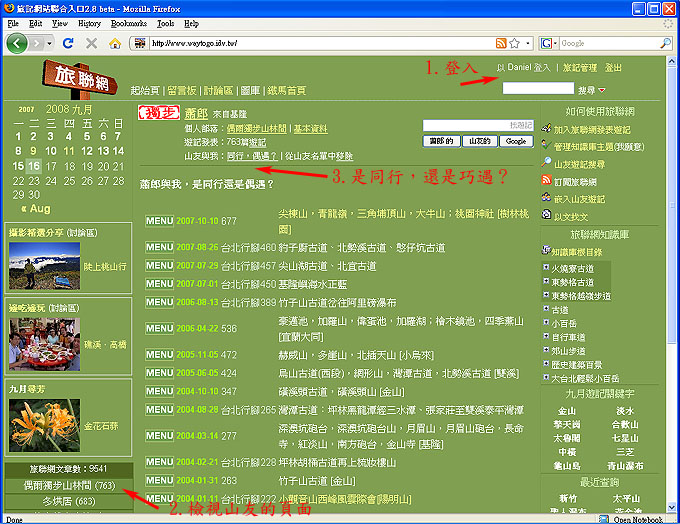Viewport: 680px width, 524px height.
Task: Expand the 火燒寮古道 knowledge base item
Action: click(546, 269)
